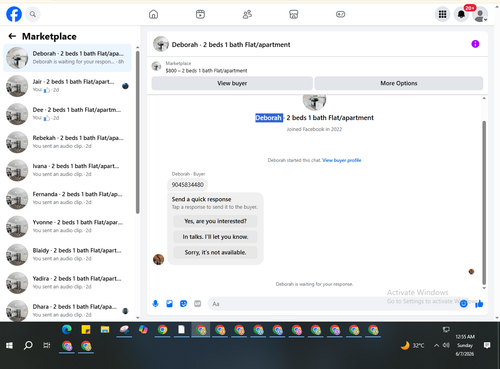Image resolution: width=500 pixels, height=369 pixels.
Task: Open the Marketplace storefront tab
Action: point(294,14)
